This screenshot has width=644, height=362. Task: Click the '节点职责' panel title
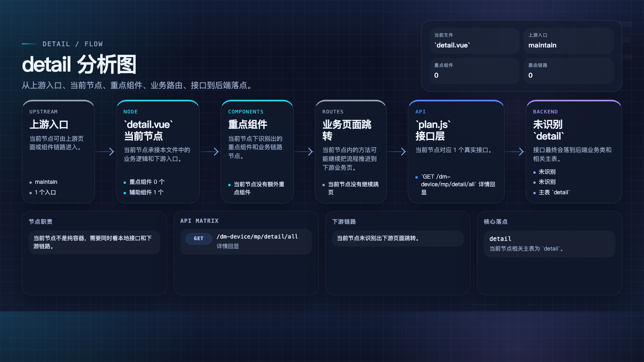(41, 222)
